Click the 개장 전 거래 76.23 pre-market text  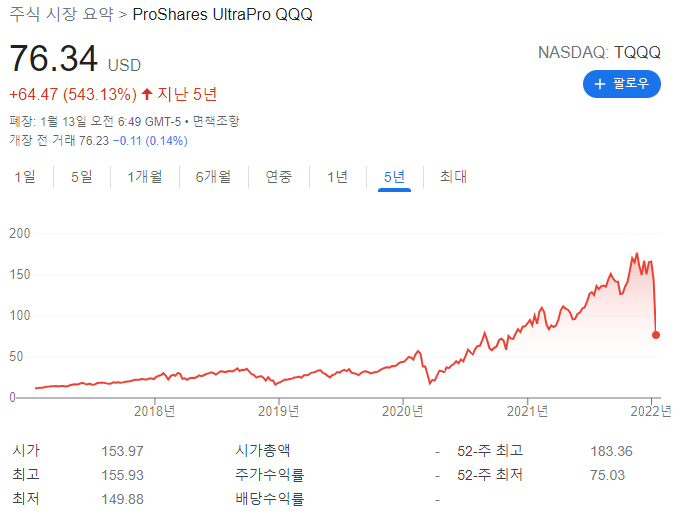click(59, 141)
